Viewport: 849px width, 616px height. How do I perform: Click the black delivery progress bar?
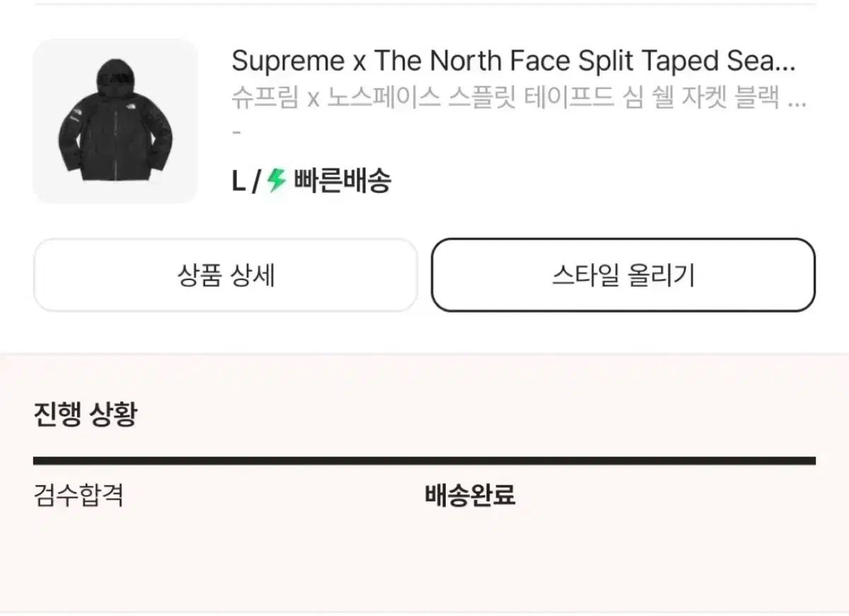point(424,461)
